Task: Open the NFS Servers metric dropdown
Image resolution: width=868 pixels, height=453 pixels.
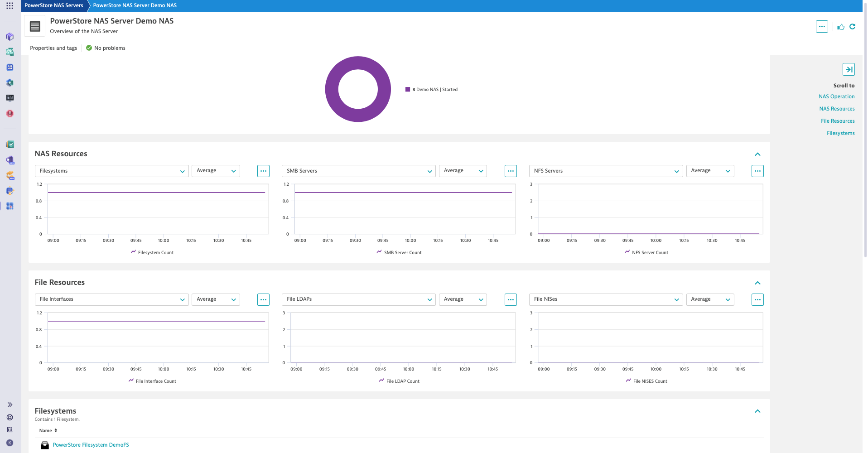Action: 606,171
